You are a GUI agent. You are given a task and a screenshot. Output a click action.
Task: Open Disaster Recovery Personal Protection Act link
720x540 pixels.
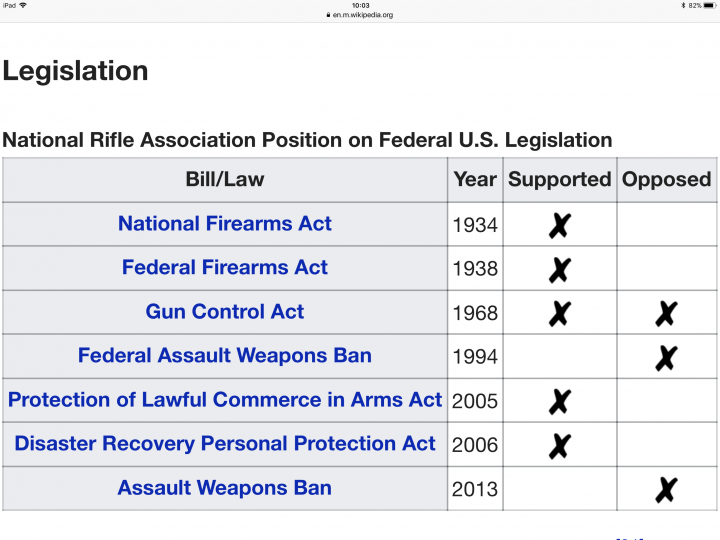(225, 444)
